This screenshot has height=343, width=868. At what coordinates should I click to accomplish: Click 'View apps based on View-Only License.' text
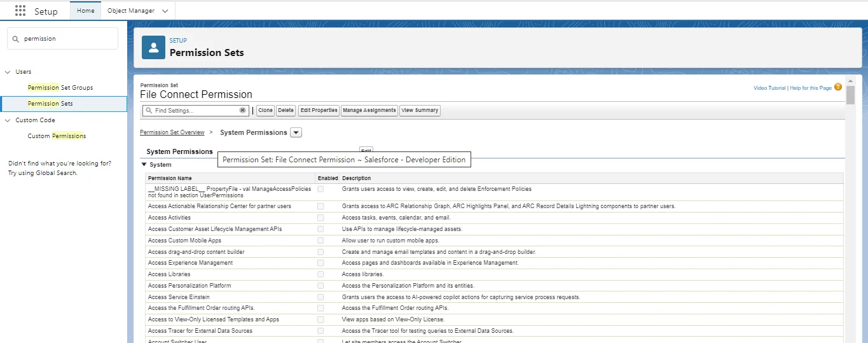pyautogui.click(x=394, y=319)
